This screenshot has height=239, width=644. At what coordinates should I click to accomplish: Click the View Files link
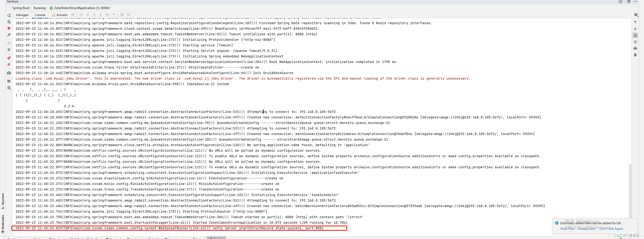(x=567, y=228)
